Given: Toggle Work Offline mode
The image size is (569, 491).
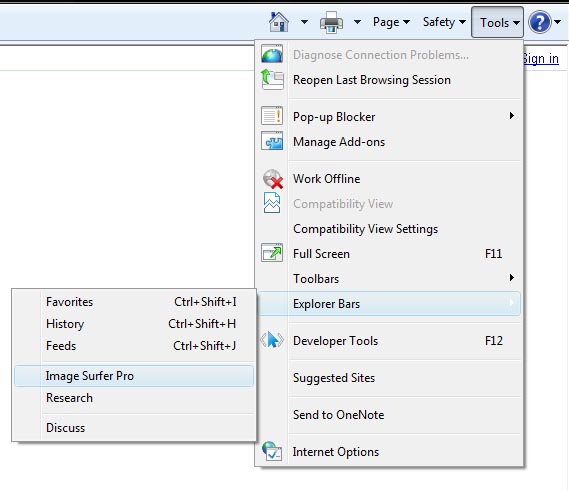Looking at the screenshot, I should pos(389,179).
